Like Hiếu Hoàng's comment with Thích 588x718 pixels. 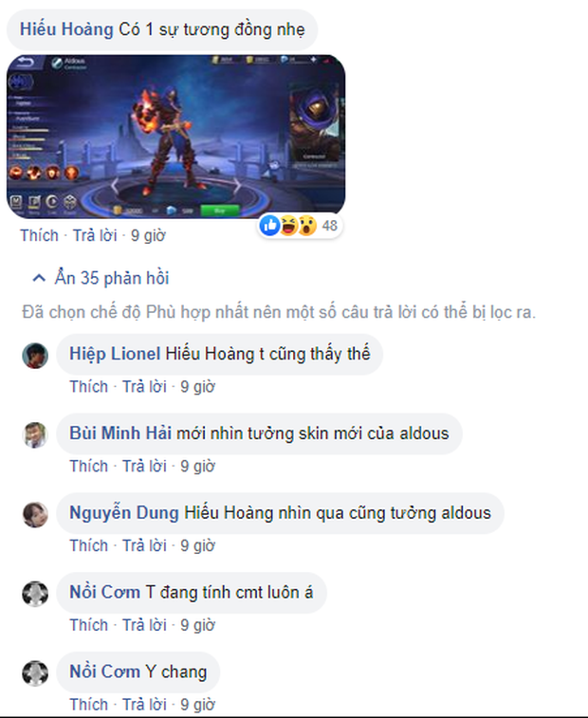[40, 235]
